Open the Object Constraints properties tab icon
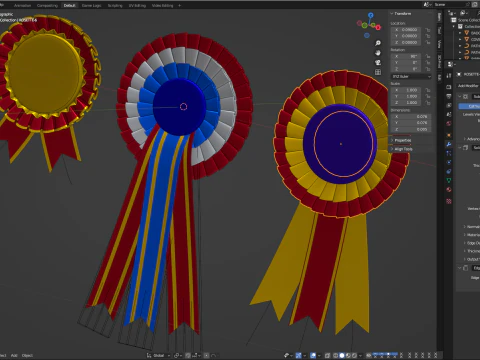Viewport: 480px width, 360px height. 449,171
